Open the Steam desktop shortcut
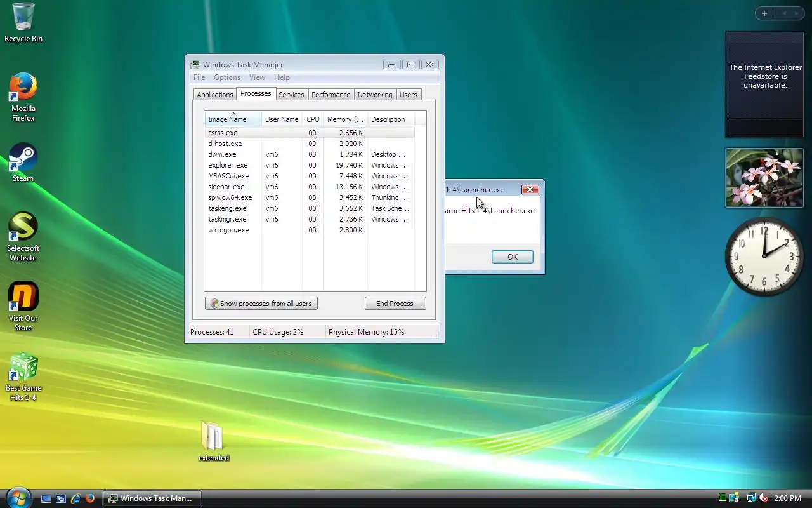 tap(23, 163)
